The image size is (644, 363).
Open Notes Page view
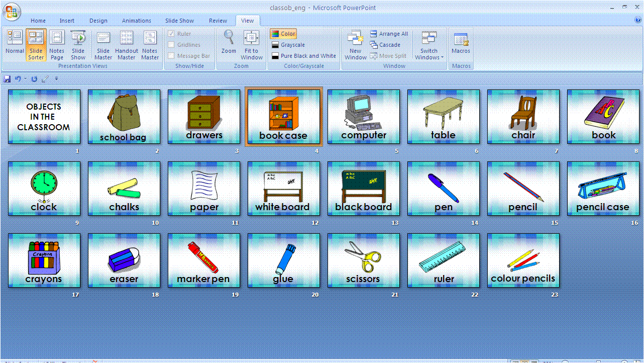click(57, 45)
